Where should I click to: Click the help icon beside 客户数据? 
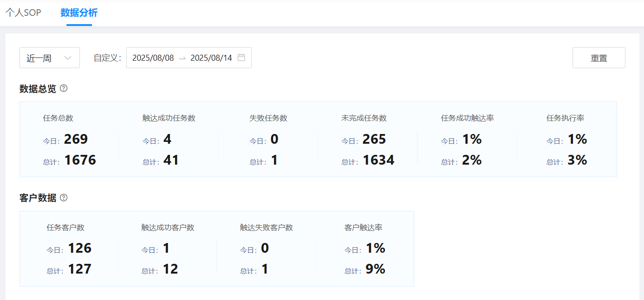(64, 198)
